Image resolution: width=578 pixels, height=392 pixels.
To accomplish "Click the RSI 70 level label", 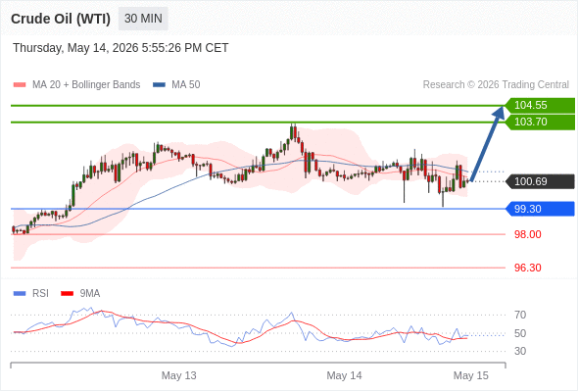I will [520, 315].
